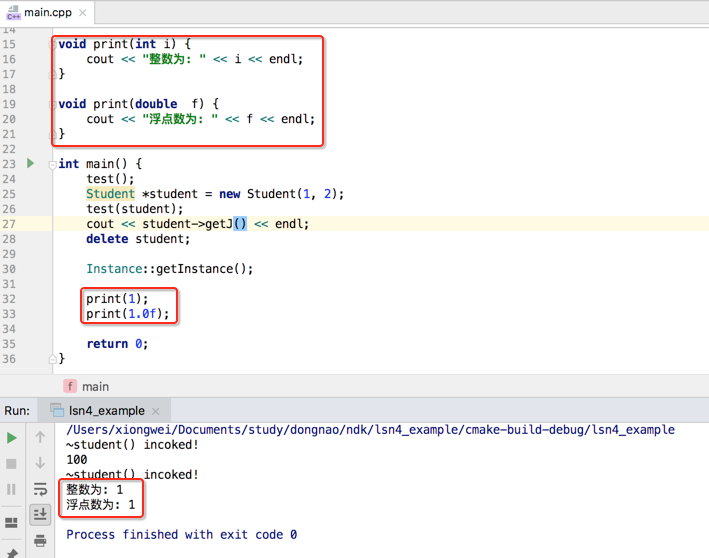
Task: Go down the stack trace arrow
Action: tap(40, 463)
